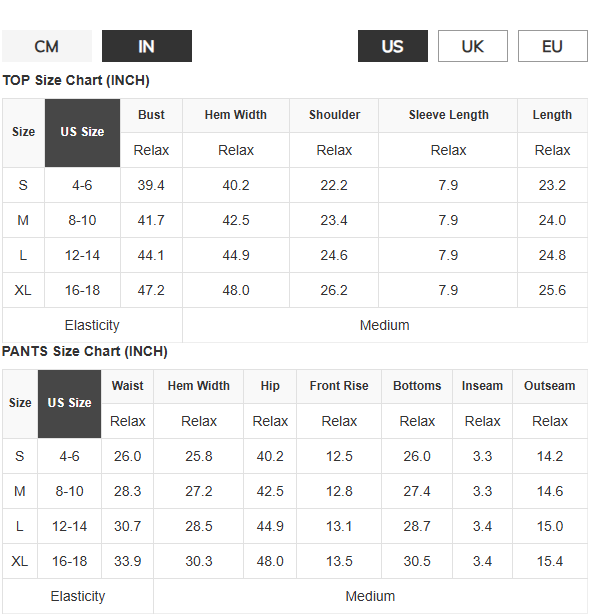Screen dimensions: 610x615
Task: Select the Sleeve Length column header
Action: 448,115
